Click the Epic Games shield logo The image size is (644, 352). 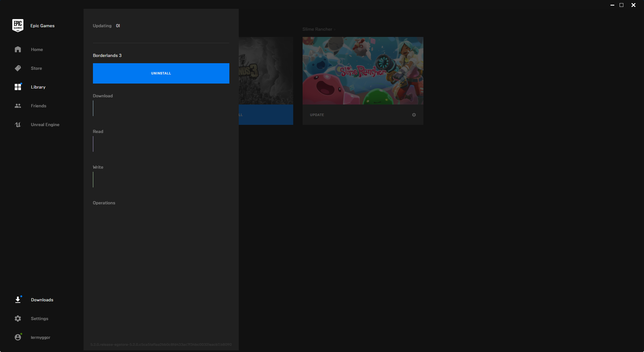(18, 25)
